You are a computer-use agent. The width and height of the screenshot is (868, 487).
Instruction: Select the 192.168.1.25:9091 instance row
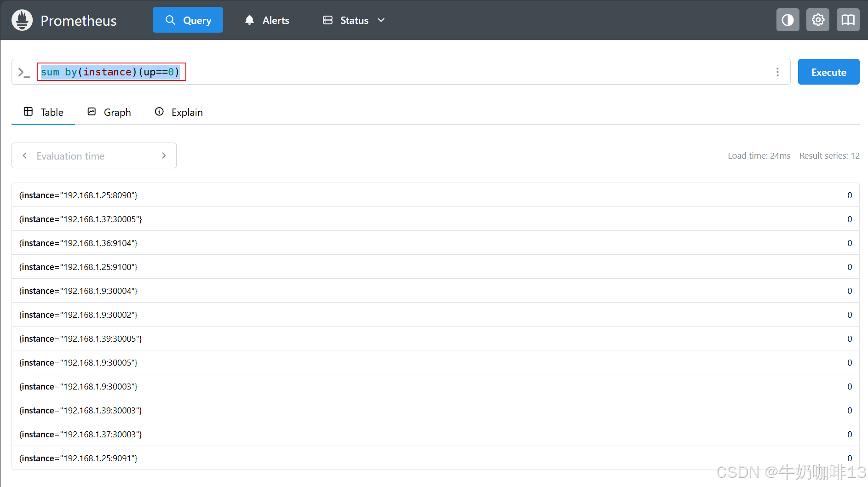(x=435, y=458)
